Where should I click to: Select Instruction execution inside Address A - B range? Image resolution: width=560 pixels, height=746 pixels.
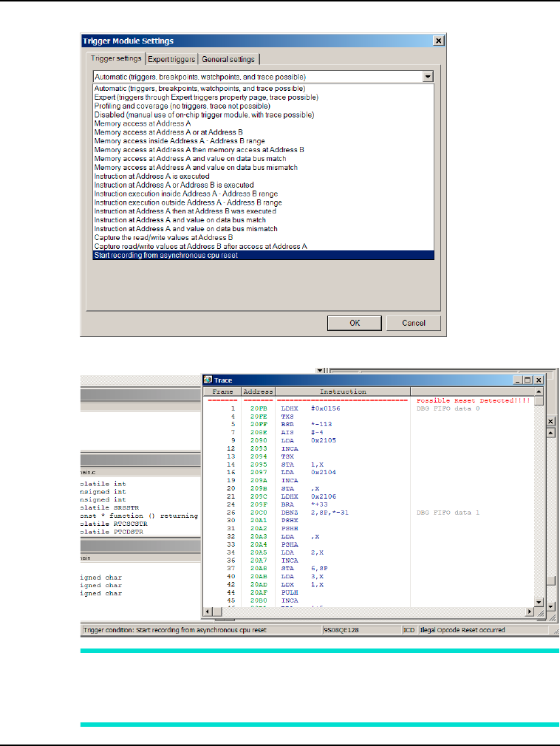pyautogui.click(x=264, y=194)
